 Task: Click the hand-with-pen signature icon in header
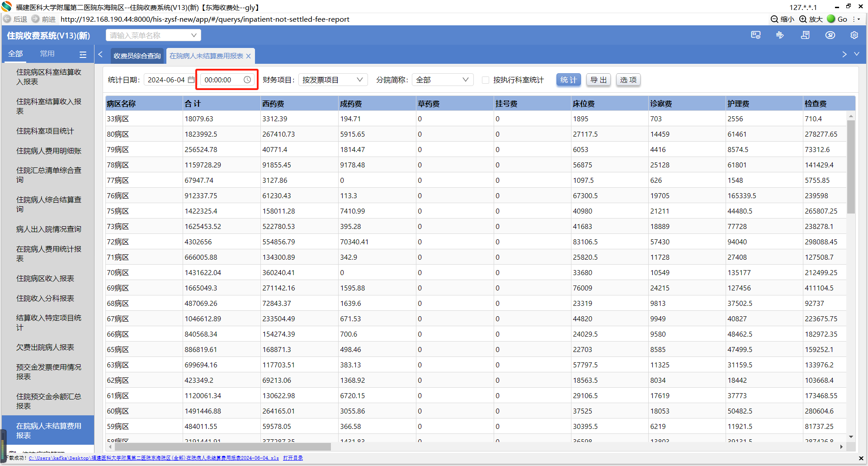point(780,35)
